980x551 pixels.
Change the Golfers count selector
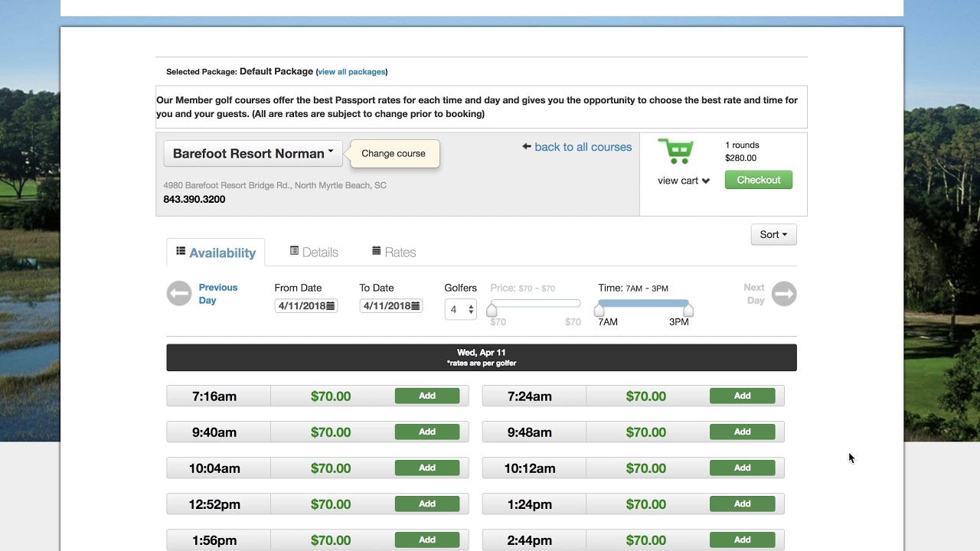[460, 309]
